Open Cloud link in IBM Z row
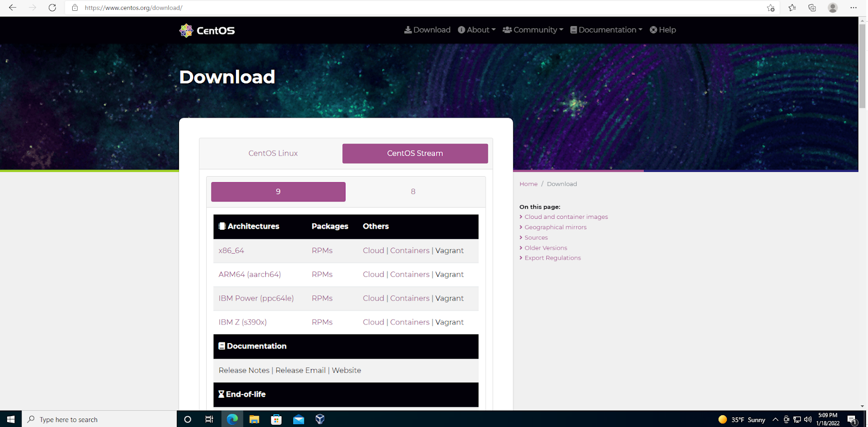 tap(373, 322)
